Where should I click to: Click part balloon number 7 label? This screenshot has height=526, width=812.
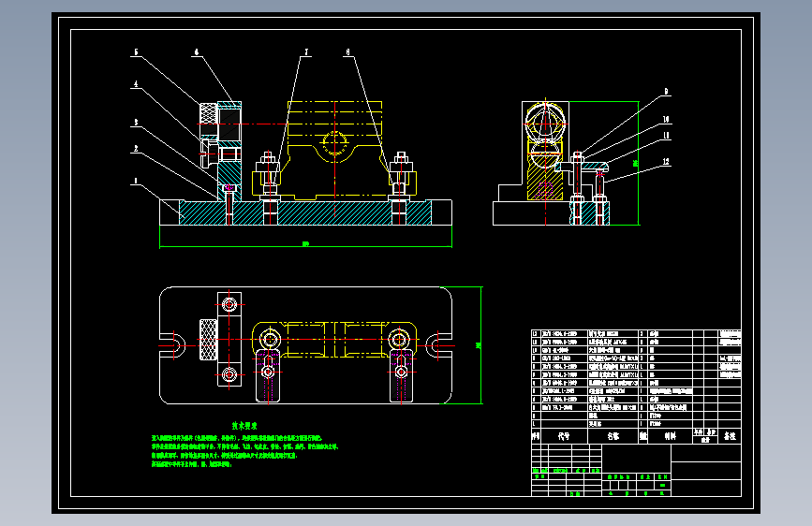point(306,51)
